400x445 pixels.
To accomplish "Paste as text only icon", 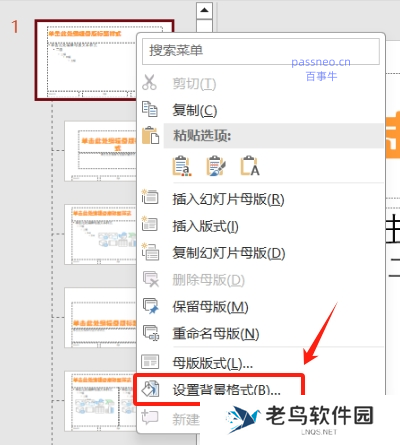I will coord(250,165).
